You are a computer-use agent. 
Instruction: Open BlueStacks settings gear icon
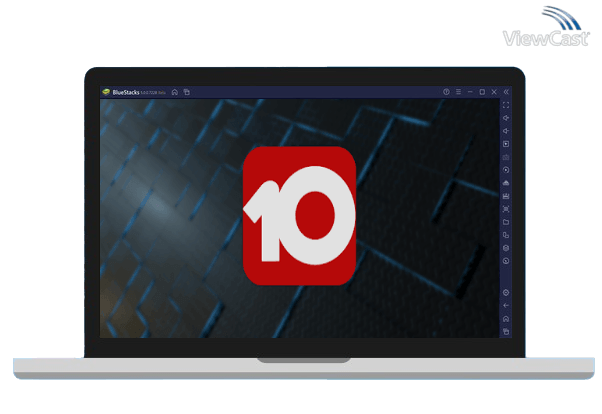click(506, 292)
